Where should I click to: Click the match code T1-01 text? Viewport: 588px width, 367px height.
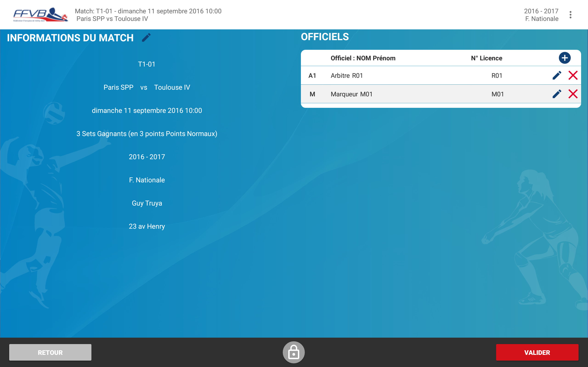(x=147, y=64)
